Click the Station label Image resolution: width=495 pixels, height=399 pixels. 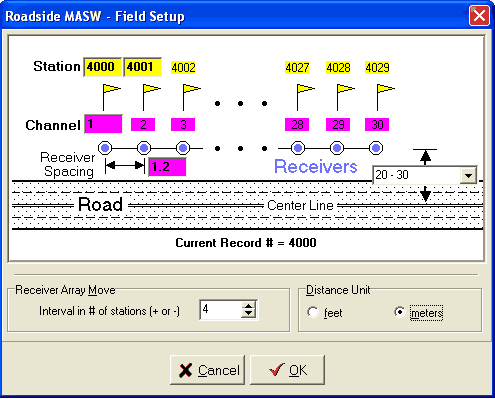pos(57,66)
